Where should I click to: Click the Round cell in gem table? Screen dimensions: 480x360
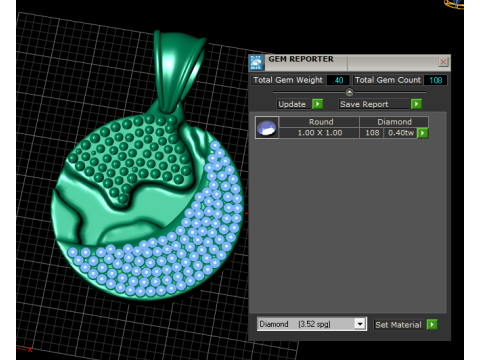(x=320, y=122)
